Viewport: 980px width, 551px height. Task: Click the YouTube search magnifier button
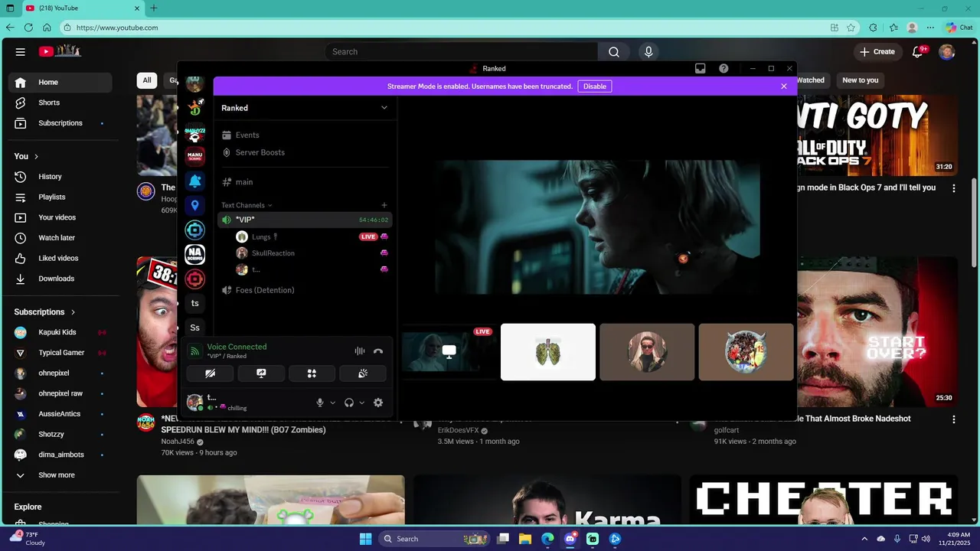(614, 52)
